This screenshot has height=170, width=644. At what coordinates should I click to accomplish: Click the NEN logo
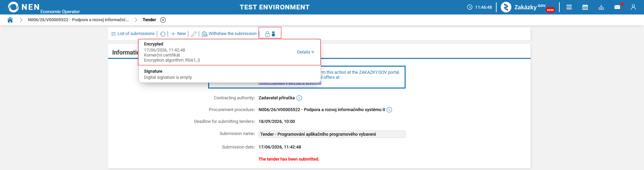click(24, 7)
